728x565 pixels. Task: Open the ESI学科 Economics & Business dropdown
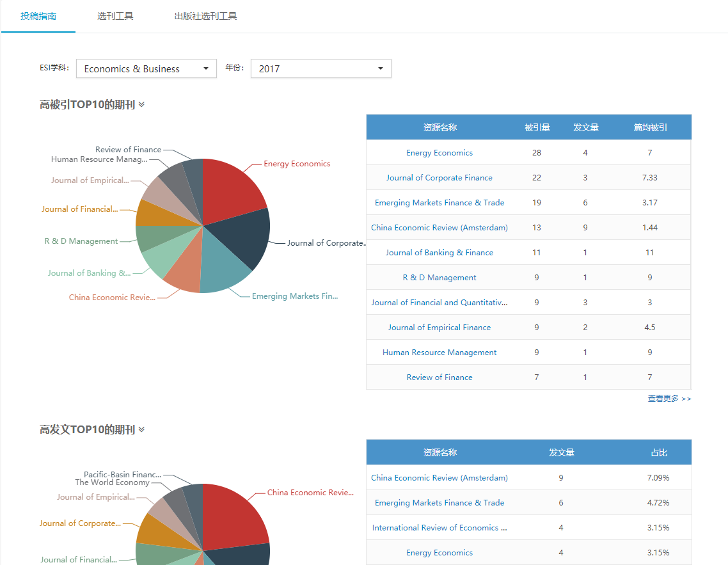pyautogui.click(x=146, y=68)
